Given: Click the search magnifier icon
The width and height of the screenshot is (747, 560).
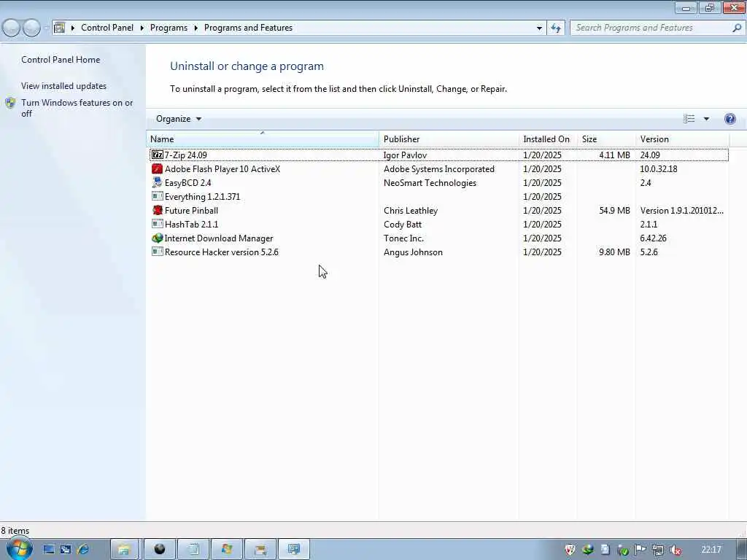Looking at the screenshot, I should pyautogui.click(x=737, y=28).
